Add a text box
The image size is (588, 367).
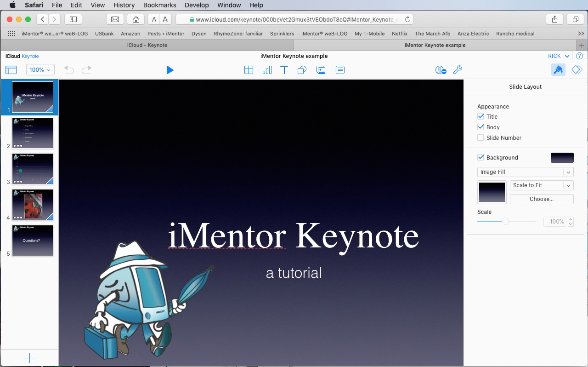coord(284,70)
